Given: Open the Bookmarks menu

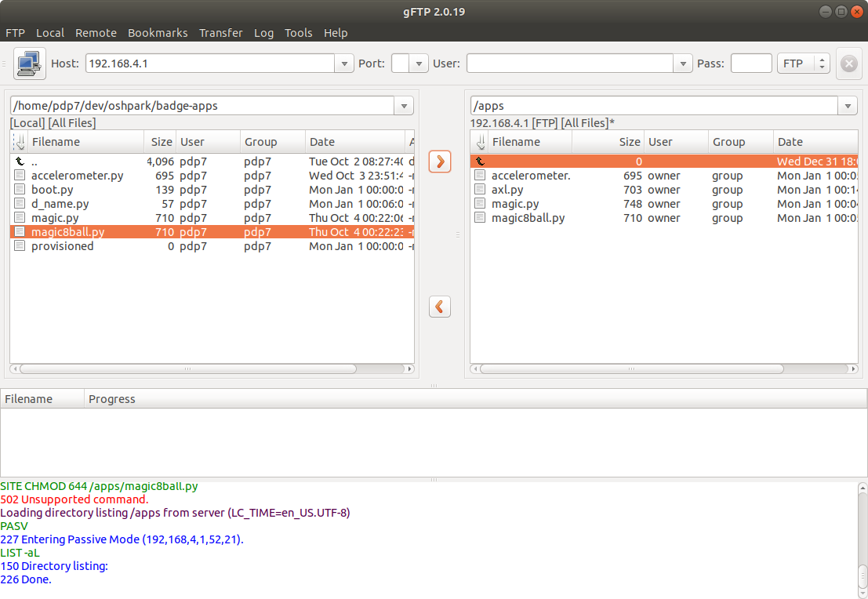Looking at the screenshot, I should 158,33.
